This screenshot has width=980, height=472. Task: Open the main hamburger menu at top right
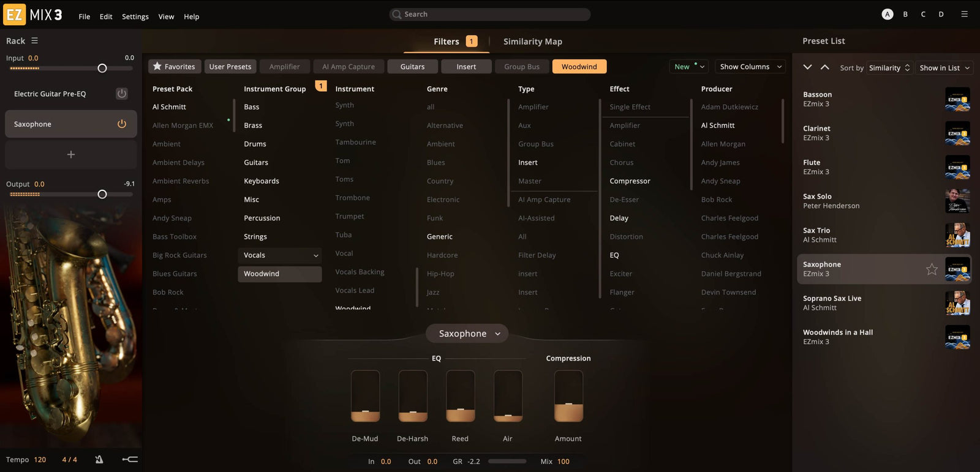pyautogui.click(x=964, y=14)
